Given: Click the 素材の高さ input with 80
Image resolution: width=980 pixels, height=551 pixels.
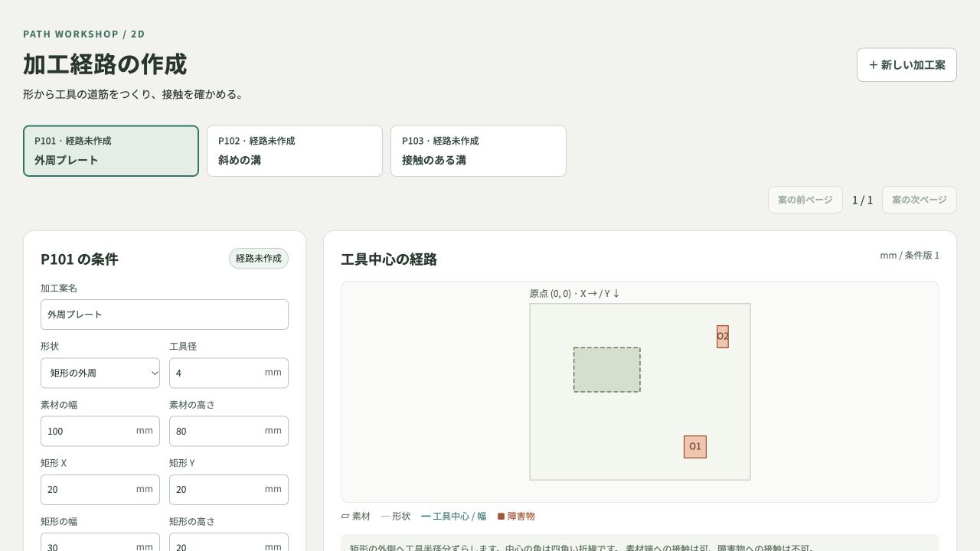Looking at the screenshot, I should 229,431.
